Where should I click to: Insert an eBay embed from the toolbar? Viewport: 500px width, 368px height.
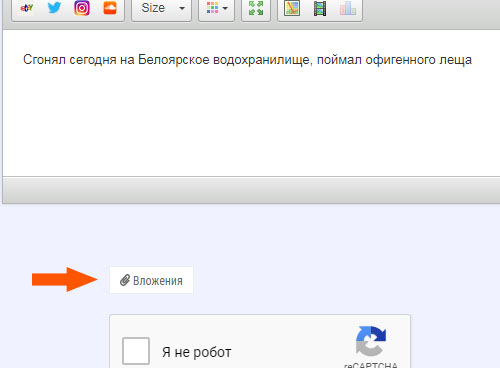(x=27, y=8)
